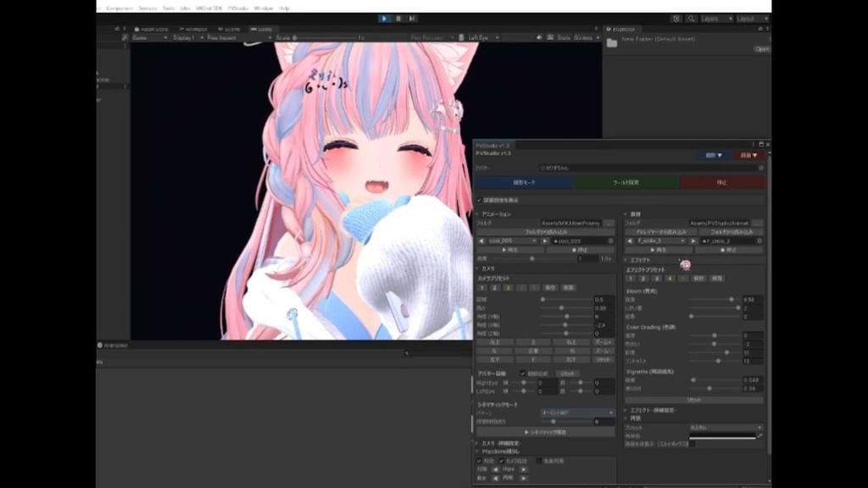Viewport: 868px width, 488px height.
Task: Toggle the checkbox in アバター目線 section
Action: pyautogui.click(x=523, y=374)
